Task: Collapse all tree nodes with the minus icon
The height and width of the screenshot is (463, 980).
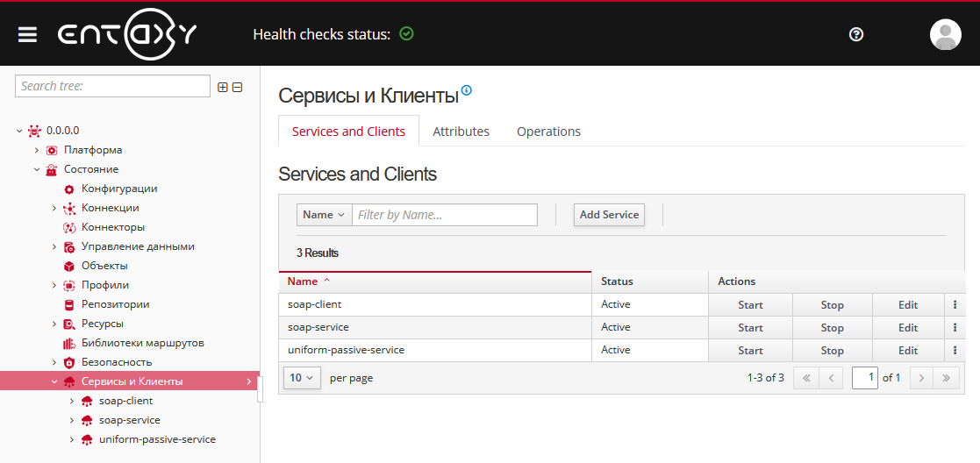Action: coord(238,88)
